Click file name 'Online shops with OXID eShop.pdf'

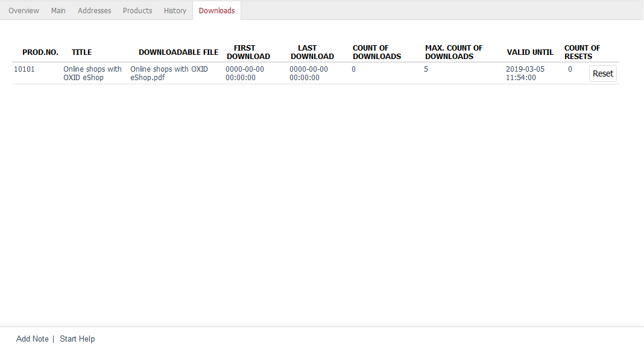(x=169, y=73)
